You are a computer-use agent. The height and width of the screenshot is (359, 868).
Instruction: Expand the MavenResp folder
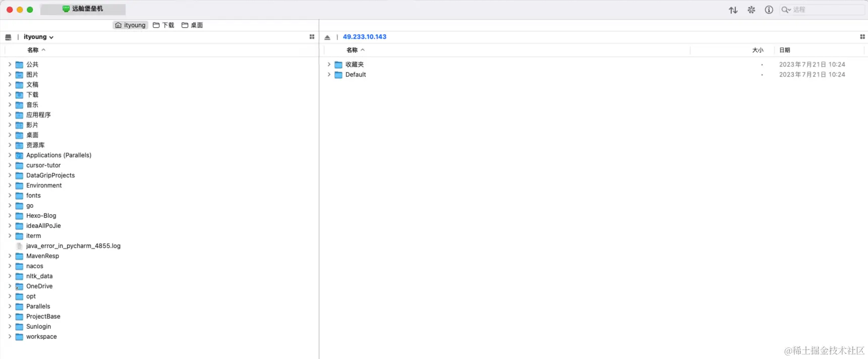tap(10, 256)
